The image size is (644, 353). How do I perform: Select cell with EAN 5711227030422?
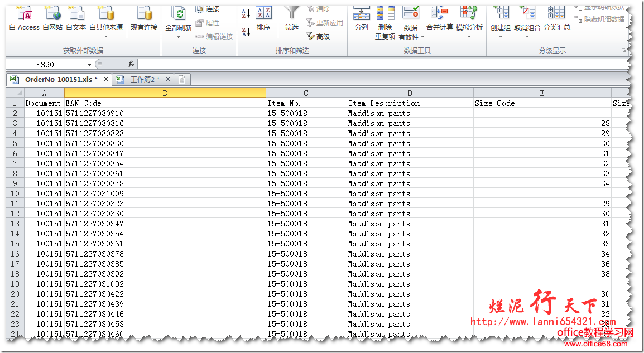click(x=165, y=294)
